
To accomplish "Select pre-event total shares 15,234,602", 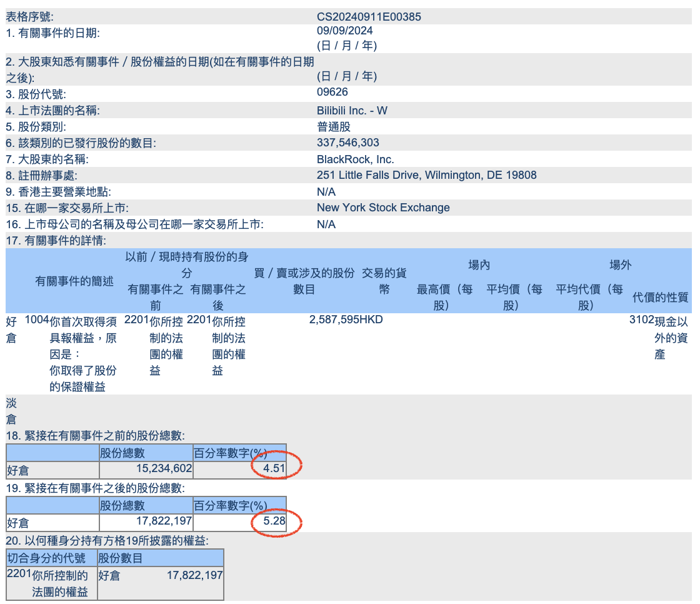I will (164, 468).
